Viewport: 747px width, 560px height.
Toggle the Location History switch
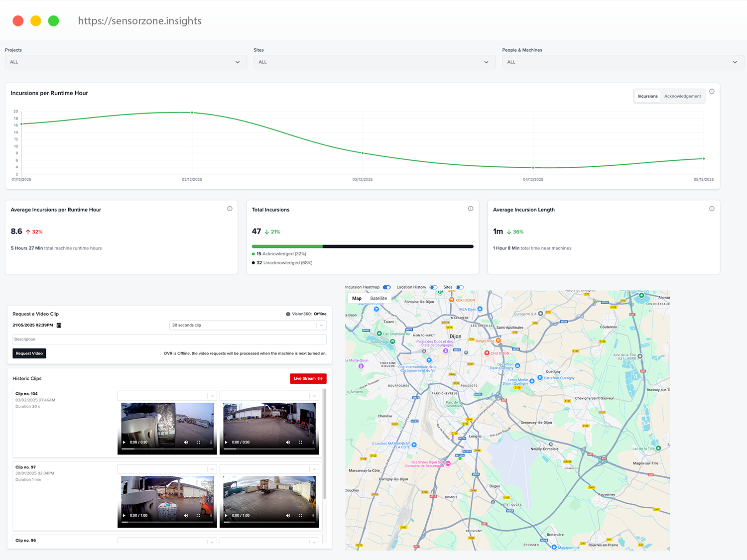pos(434,287)
